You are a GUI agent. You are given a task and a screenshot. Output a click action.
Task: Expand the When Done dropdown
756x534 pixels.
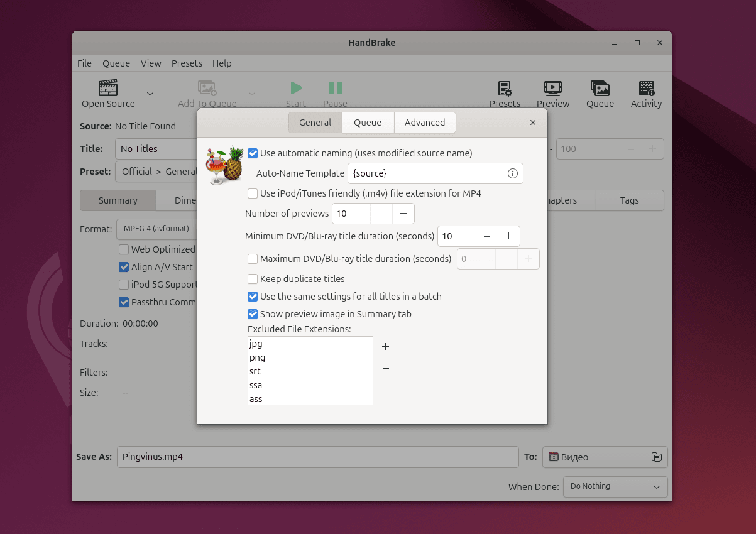pos(615,487)
